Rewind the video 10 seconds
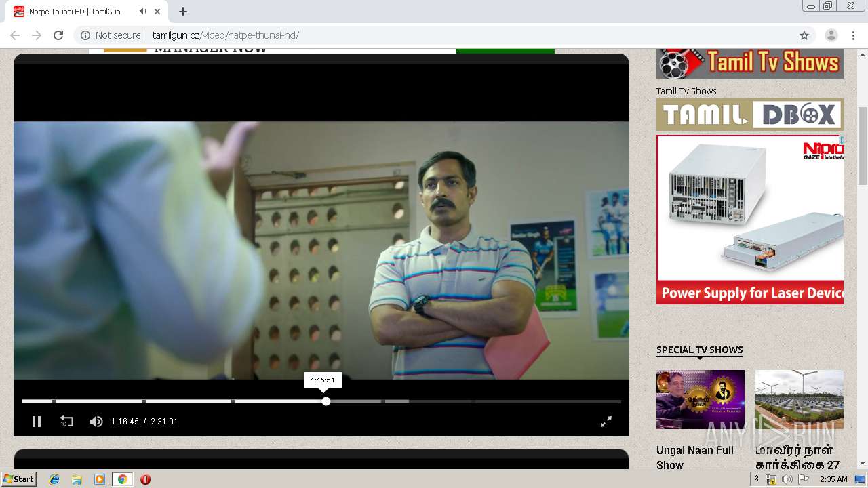 coord(66,422)
